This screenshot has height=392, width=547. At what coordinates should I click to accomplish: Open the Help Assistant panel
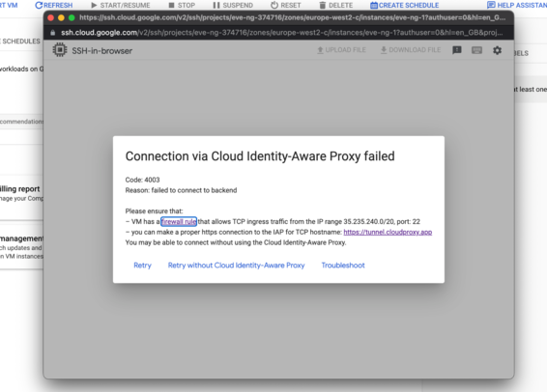[x=517, y=5]
